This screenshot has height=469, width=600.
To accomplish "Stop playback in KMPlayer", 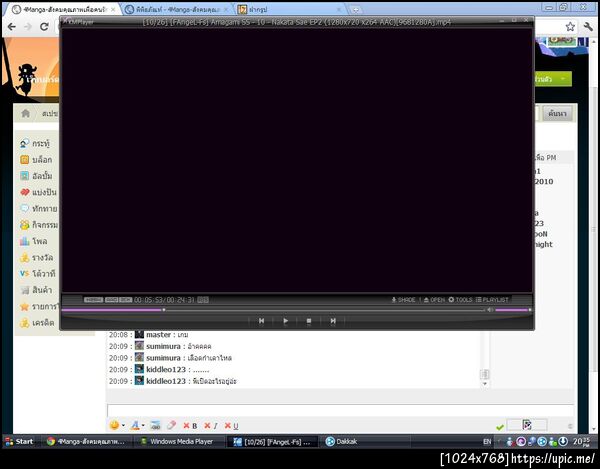I will tap(309, 321).
